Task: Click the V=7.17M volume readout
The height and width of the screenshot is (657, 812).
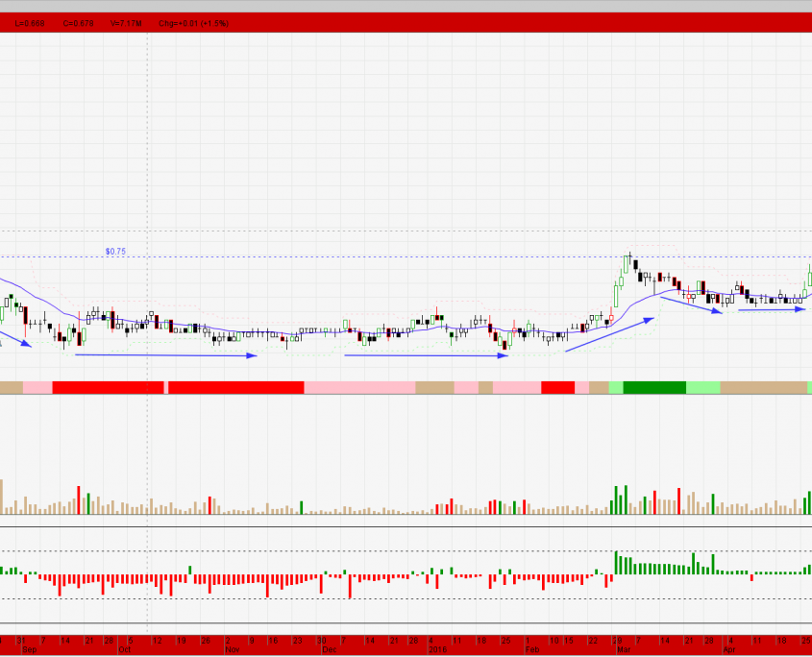Action: 125,22
